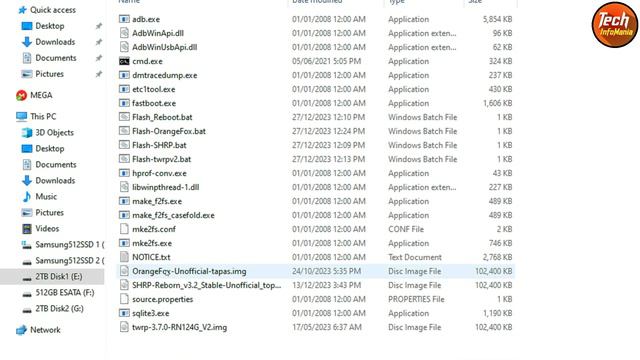Select the mke2fs.exe icon
The height and width of the screenshot is (360, 640).
[x=124, y=243]
